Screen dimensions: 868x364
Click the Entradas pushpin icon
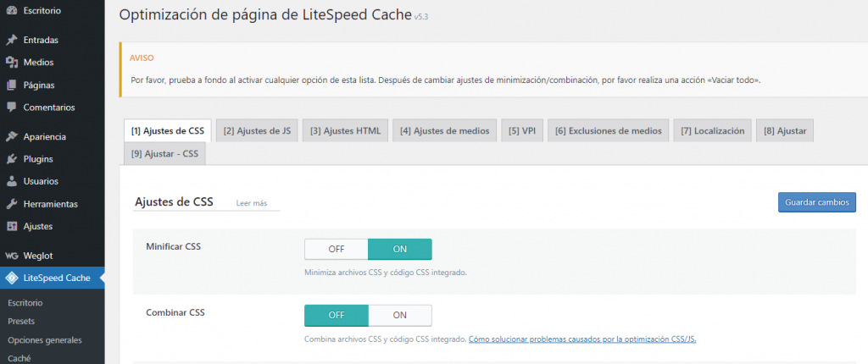click(11, 40)
